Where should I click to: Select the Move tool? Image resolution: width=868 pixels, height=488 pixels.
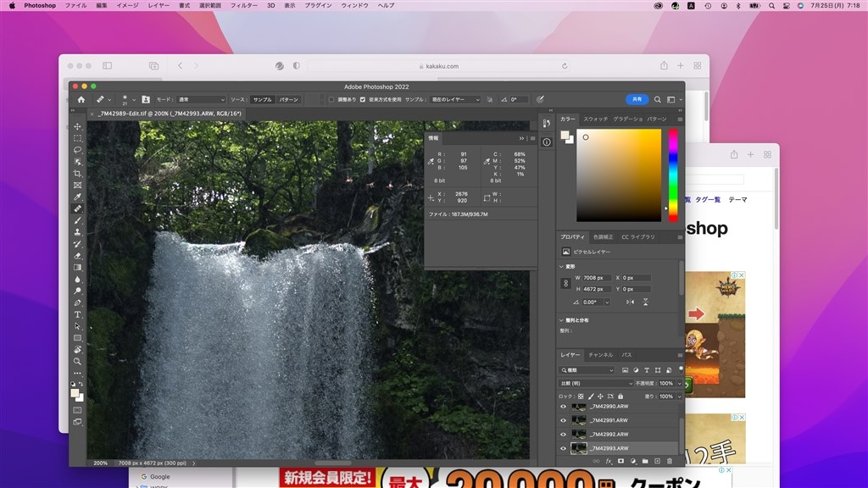(77, 126)
